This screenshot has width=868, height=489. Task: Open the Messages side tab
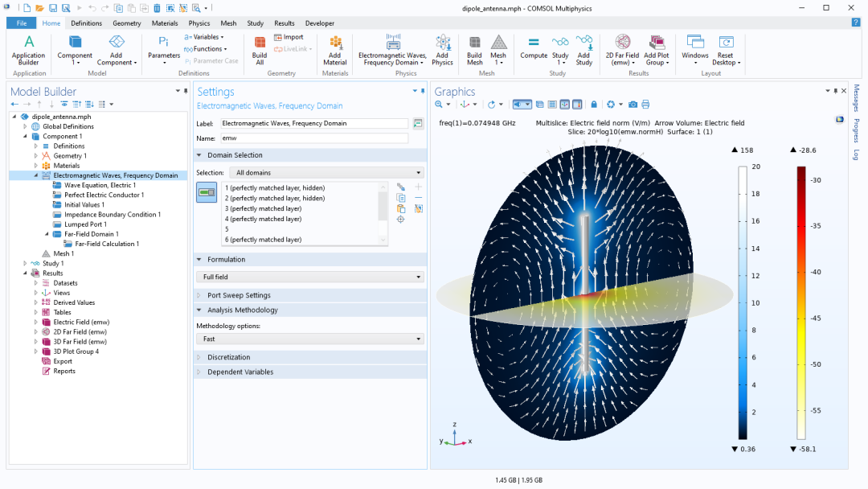point(856,98)
